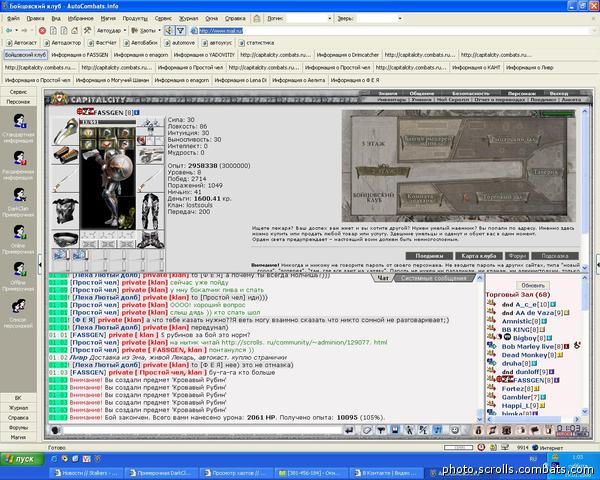Click the Home icon in browser toolbar
The height and width of the screenshot is (480, 600).
tap(75, 30)
